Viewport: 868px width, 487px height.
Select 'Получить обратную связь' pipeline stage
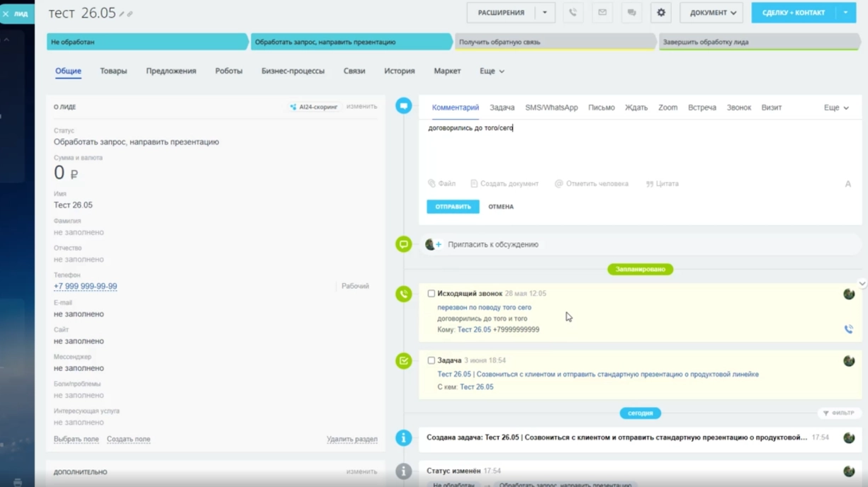point(554,42)
